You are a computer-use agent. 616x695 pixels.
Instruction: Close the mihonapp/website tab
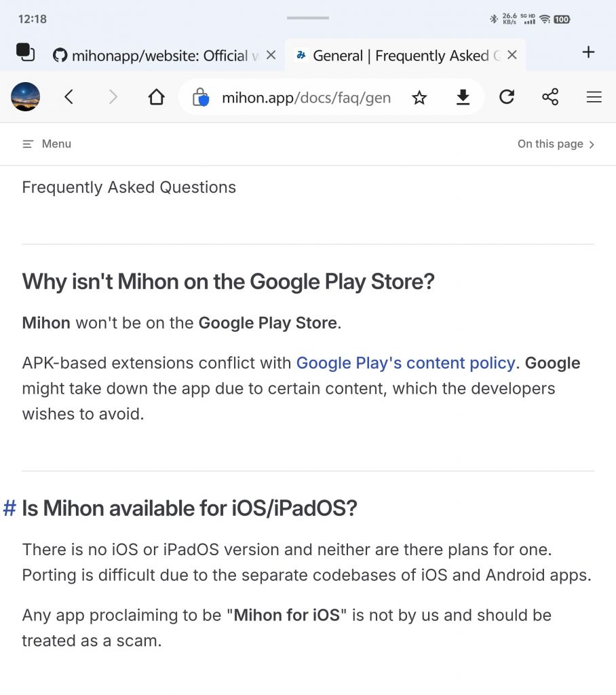click(x=271, y=55)
